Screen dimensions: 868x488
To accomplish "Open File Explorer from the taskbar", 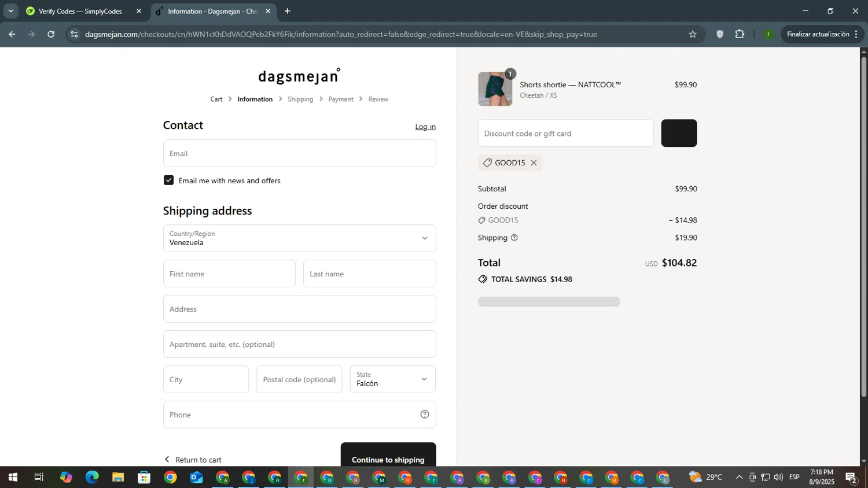I will [118, 478].
